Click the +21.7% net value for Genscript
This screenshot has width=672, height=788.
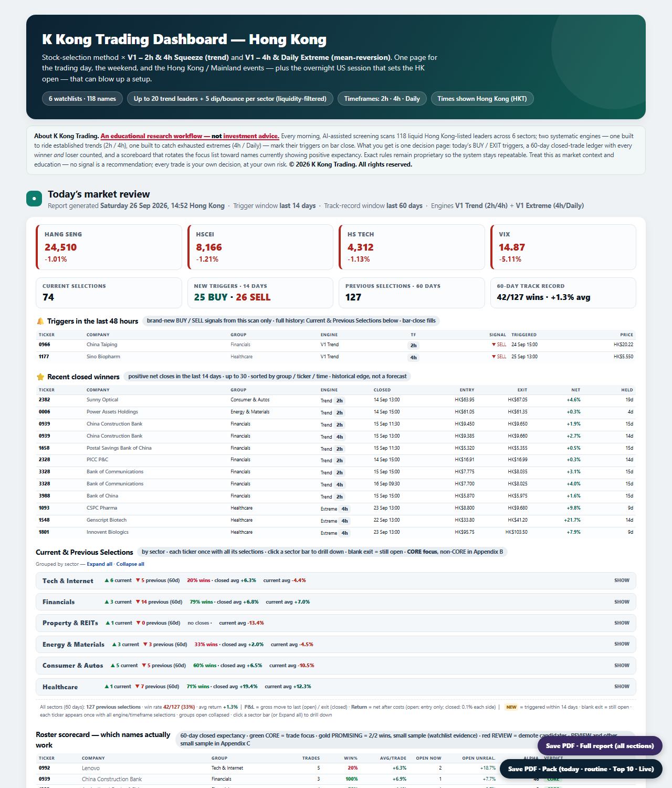click(x=572, y=520)
